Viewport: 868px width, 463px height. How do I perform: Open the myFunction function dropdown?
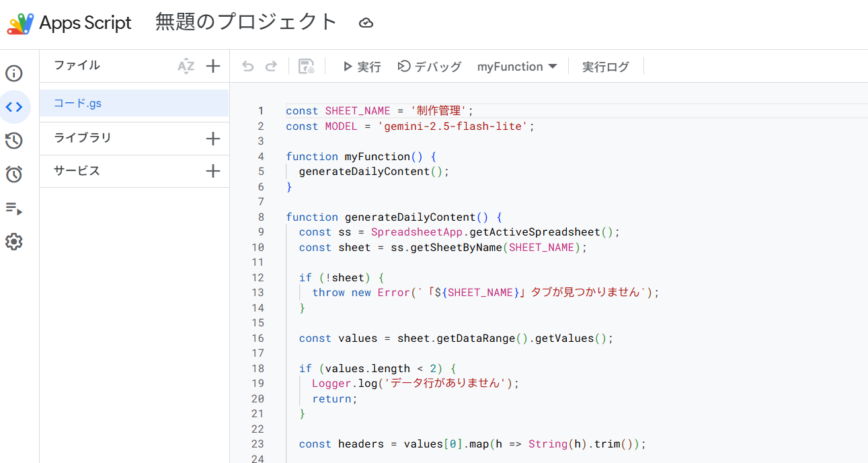click(x=517, y=67)
